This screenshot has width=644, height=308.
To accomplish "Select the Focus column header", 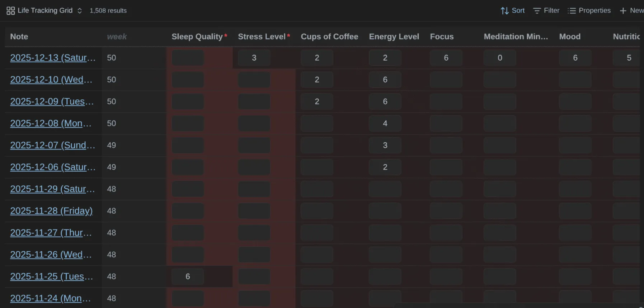I will (x=442, y=37).
